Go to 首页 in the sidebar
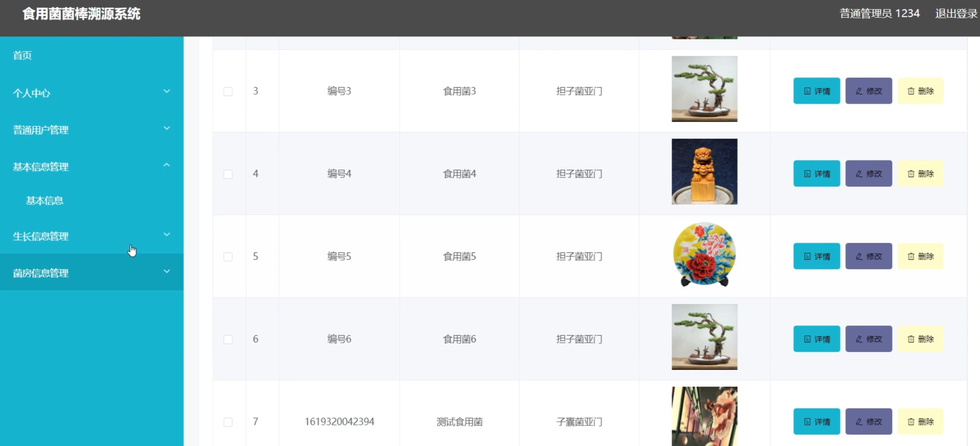Image resolution: width=980 pixels, height=446 pixels. pos(92,55)
